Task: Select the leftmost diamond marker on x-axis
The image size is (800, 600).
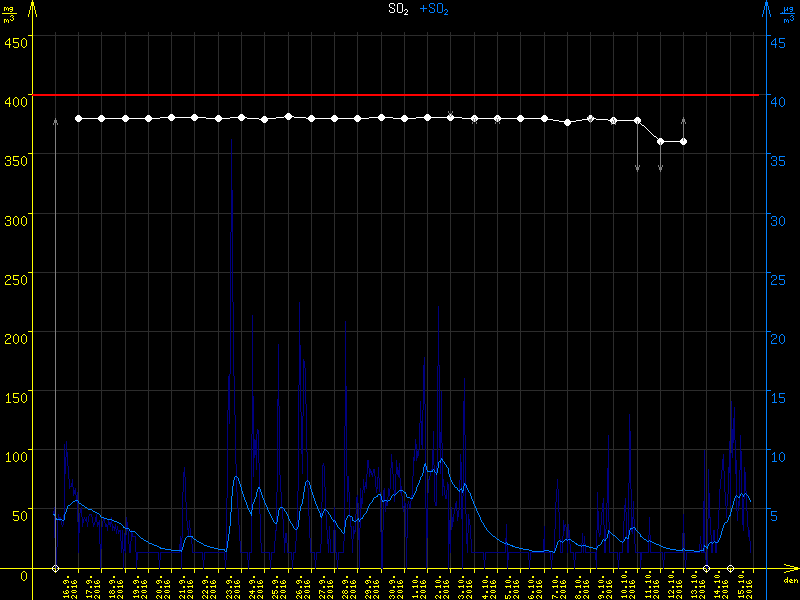Action: pyautogui.click(x=55, y=568)
